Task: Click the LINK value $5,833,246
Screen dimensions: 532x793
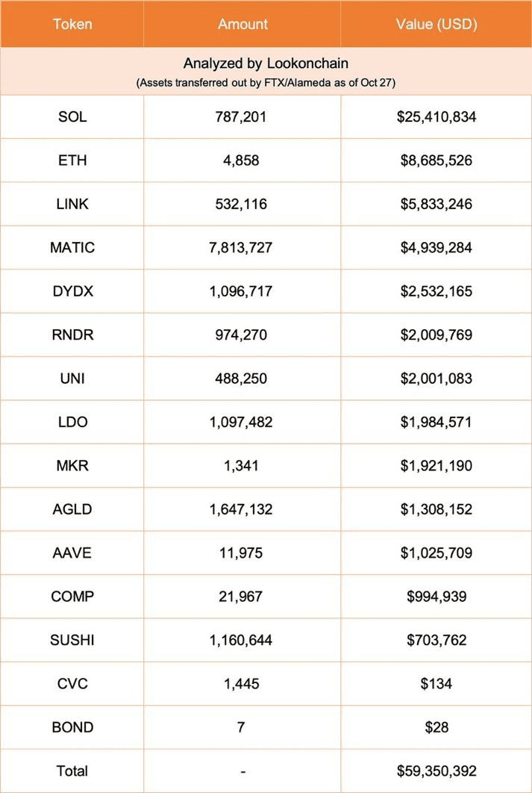Action: [436, 205]
